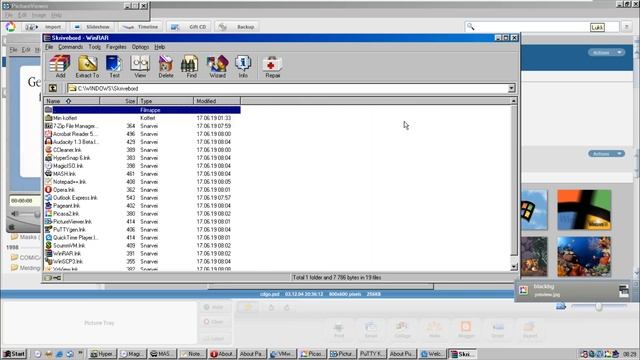Click the Backup button in Picasa
The height and width of the screenshot is (360, 640).
[237, 27]
